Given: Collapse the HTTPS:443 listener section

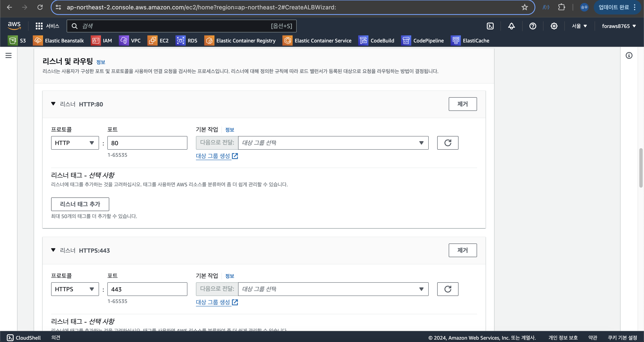Looking at the screenshot, I should pos(53,250).
